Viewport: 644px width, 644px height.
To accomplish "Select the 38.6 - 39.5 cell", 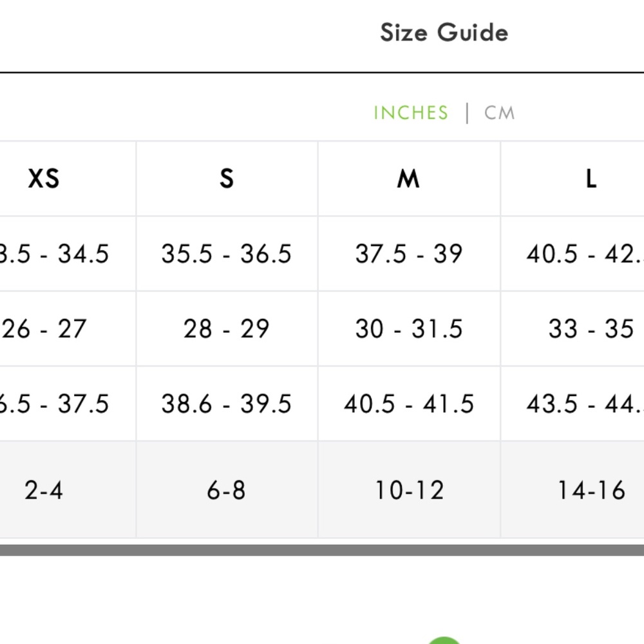I will pyautogui.click(x=227, y=403).
